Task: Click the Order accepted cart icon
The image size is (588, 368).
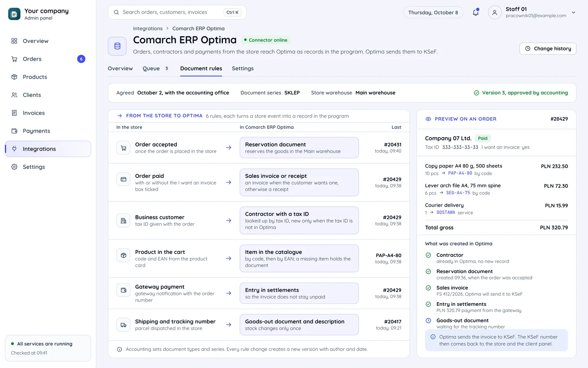Action: point(123,148)
